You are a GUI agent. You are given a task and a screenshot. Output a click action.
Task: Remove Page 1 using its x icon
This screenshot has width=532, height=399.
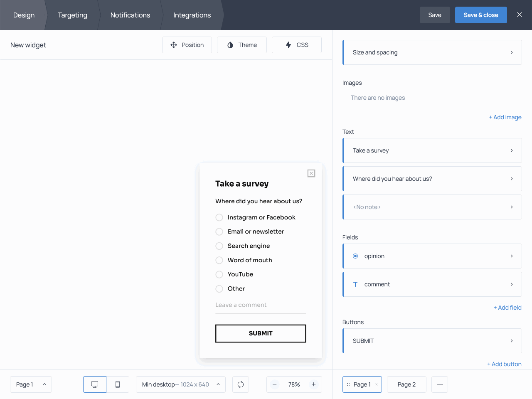pyautogui.click(x=376, y=384)
